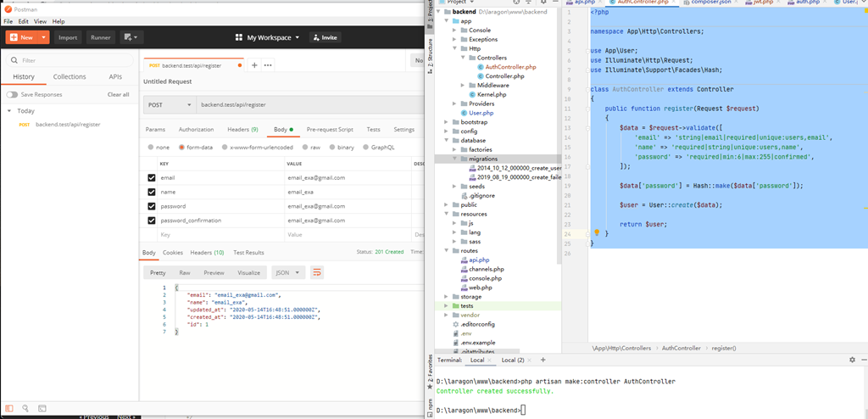Viewport: 868px width, 419px height.
Task: Click the Invite button
Action: [x=325, y=37]
